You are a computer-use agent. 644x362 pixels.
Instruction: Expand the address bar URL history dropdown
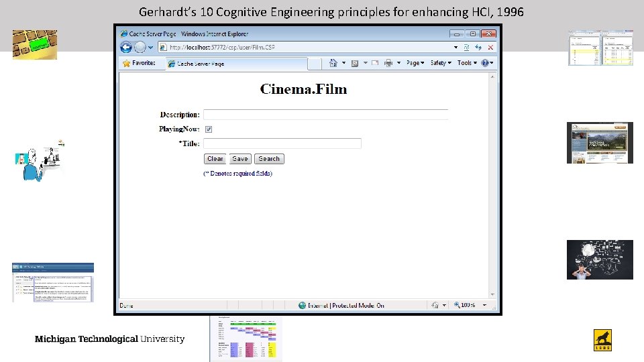pos(455,48)
